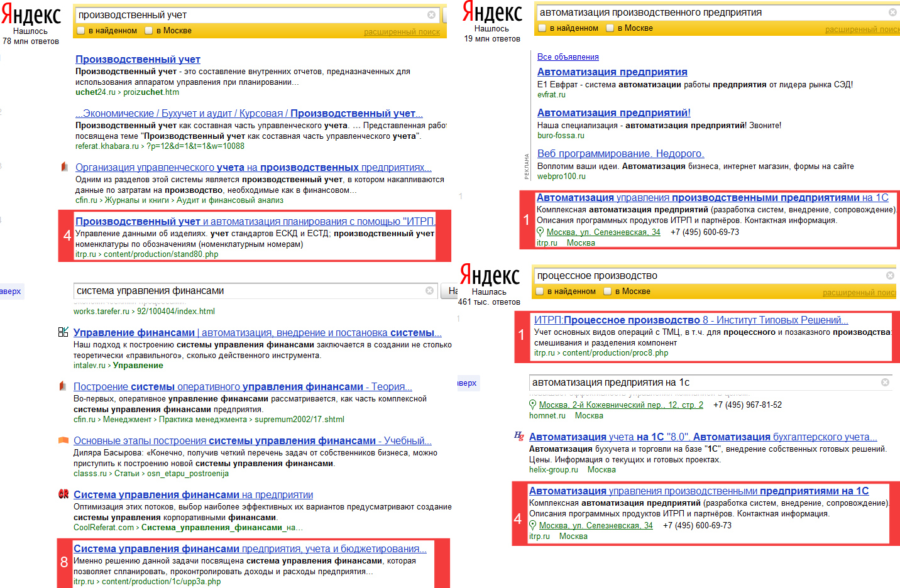Click the 'Аудит и финансовый анализ' breadcrumb
900x588 pixels.
coord(230,200)
